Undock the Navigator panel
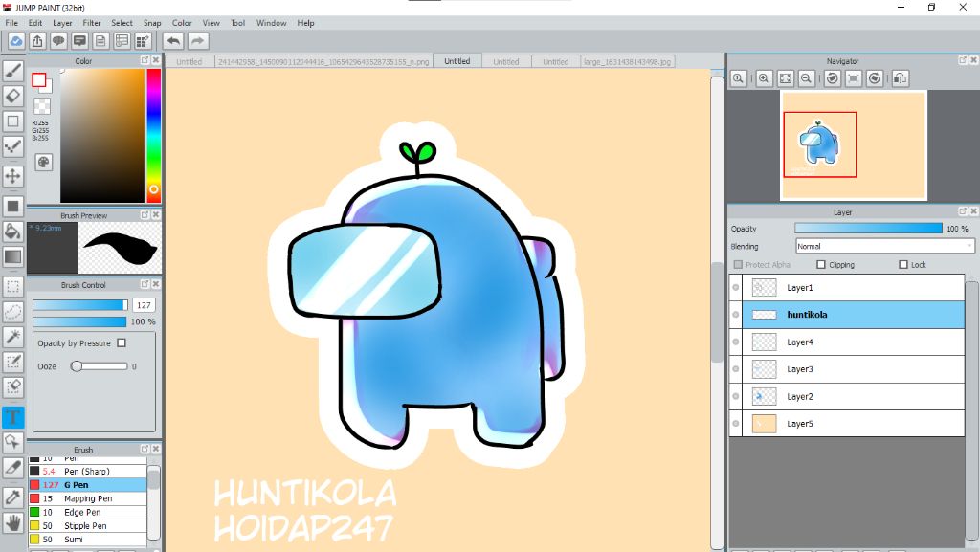This screenshot has width=980, height=552. [963, 60]
